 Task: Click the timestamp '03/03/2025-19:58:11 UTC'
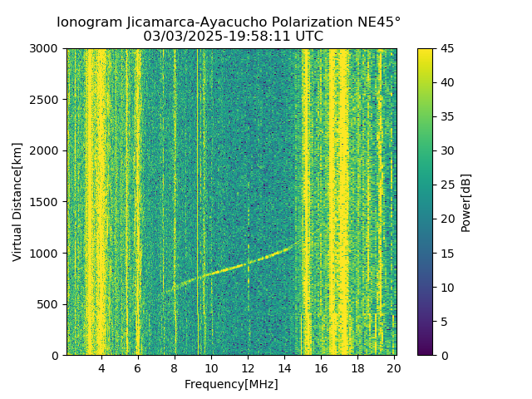[233, 36]
